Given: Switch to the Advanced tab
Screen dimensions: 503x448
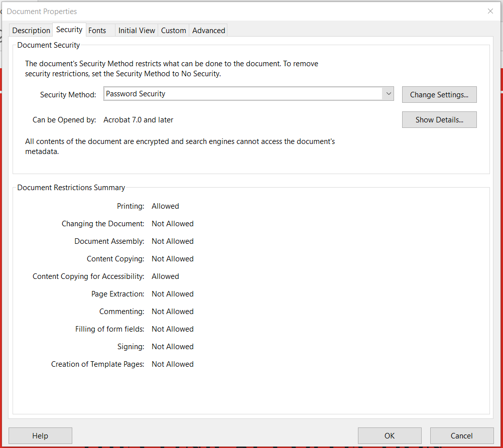Looking at the screenshot, I should coord(208,31).
